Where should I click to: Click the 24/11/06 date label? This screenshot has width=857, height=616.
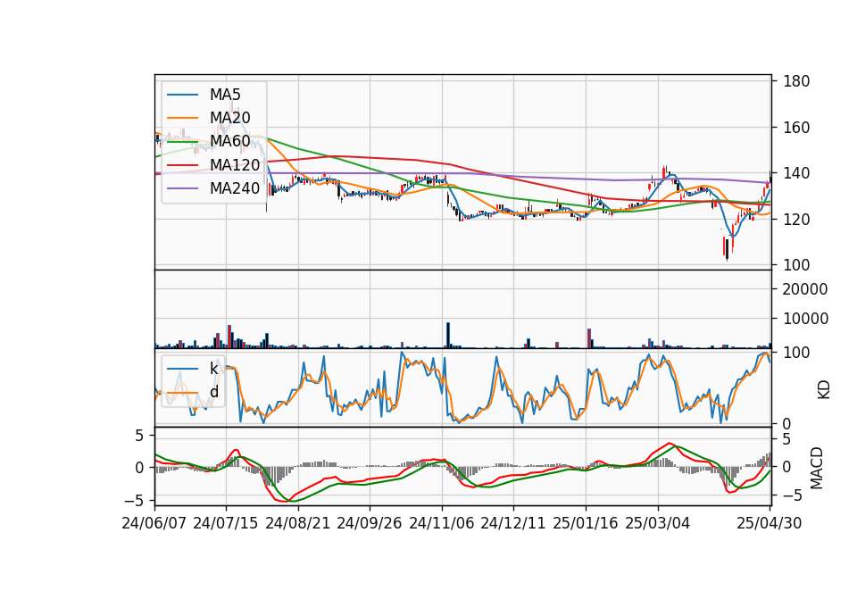[442, 523]
